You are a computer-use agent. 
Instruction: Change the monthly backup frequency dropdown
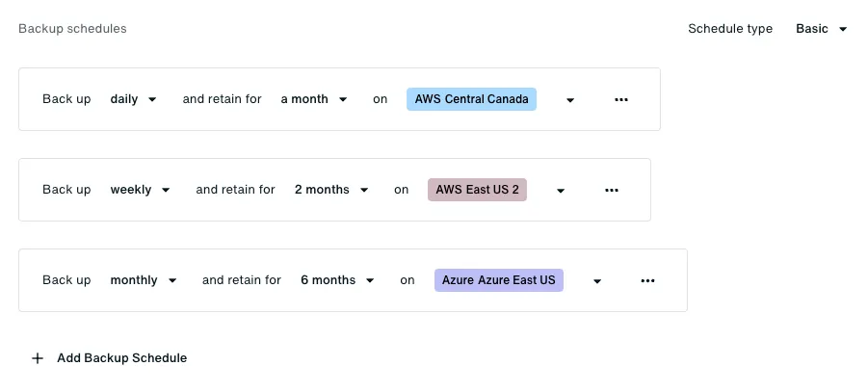(144, 280)
